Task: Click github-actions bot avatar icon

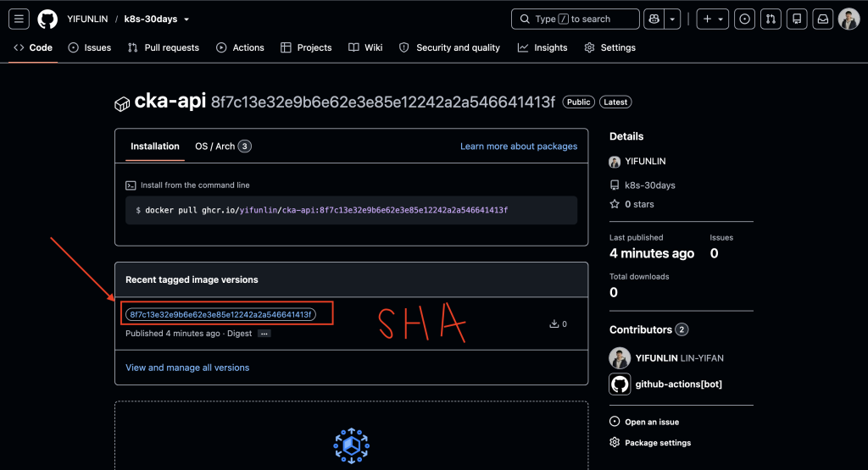Action: pos(620,384)
